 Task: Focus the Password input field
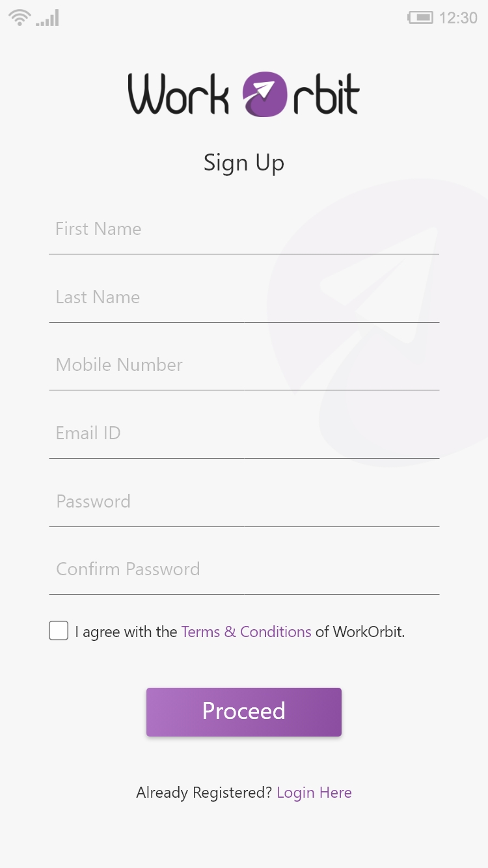click(244, 502)
